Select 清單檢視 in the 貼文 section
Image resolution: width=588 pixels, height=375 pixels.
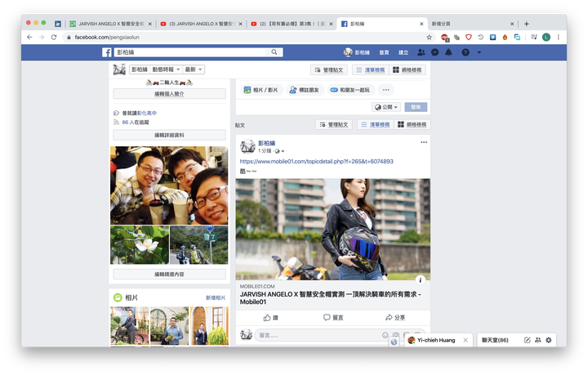point(376,124)
